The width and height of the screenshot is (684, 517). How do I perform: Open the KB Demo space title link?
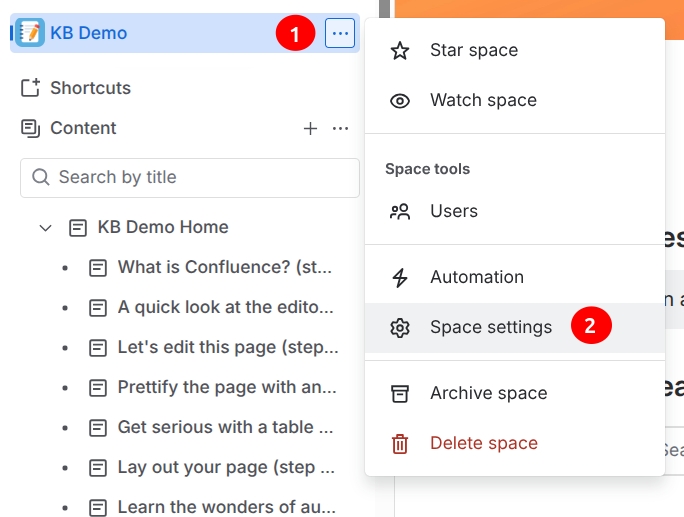click(x=89, y=33)
